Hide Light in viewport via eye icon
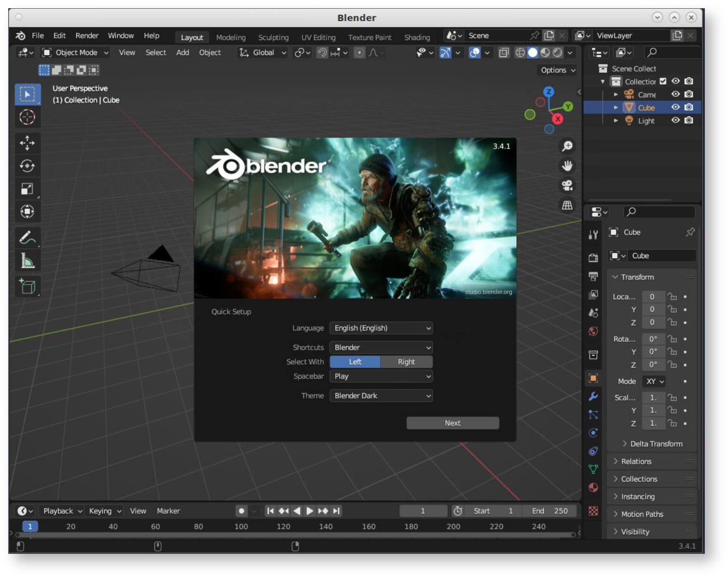 (675, 120)
